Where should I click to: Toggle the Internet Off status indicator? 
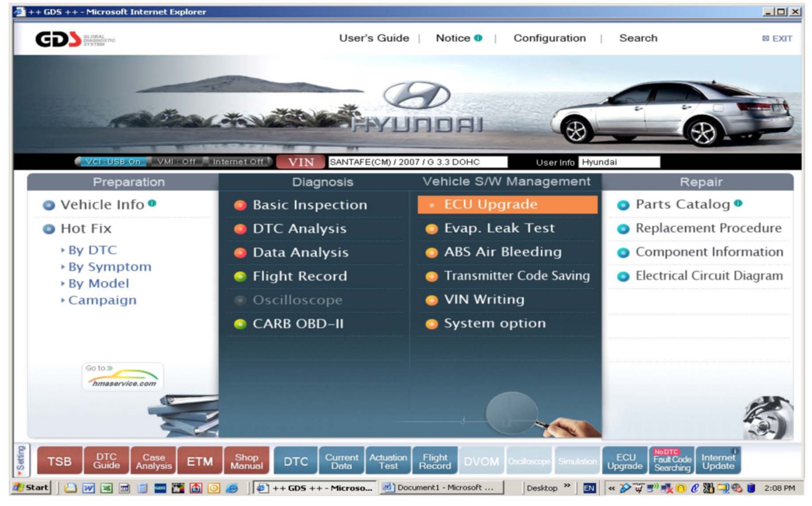(238, 162)
